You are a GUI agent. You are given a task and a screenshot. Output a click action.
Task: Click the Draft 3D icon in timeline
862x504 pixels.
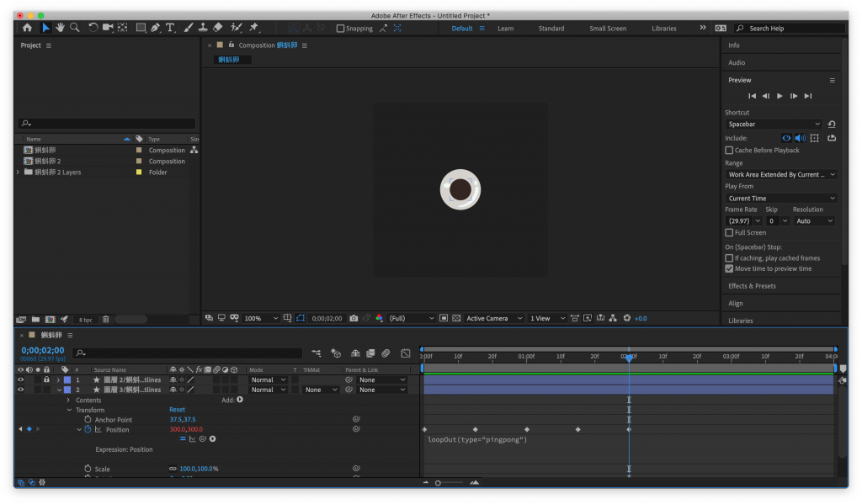pos(336,353)
